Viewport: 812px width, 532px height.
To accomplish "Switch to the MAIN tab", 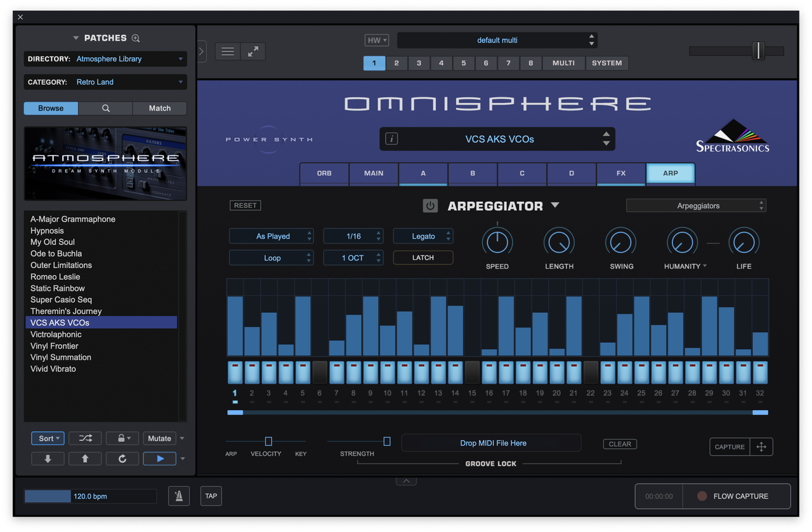I will [374, 173].
